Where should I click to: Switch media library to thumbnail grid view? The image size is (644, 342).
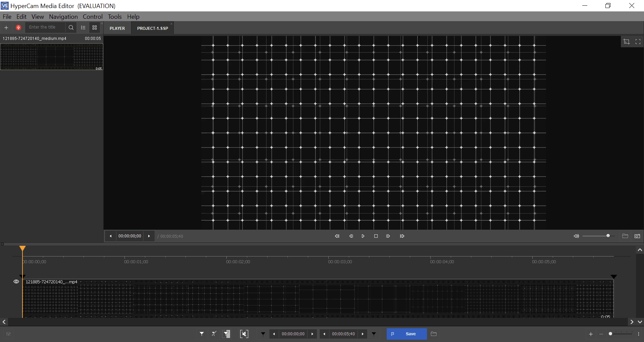pos(95,27)
